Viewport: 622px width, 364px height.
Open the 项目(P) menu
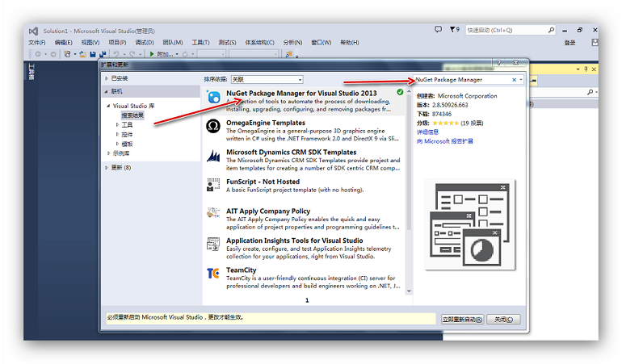[117, 43]
